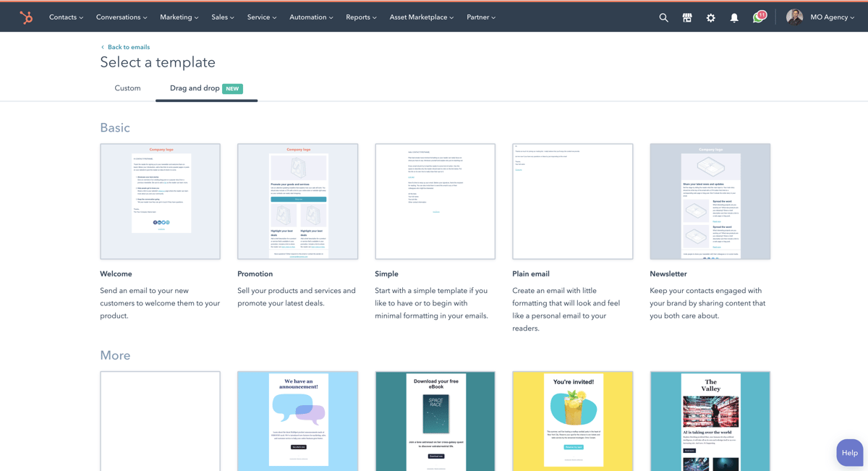The width and height of the screenshot is (868, 471).
Task: Open the search magnifier icon
Action: click(663, 17)
